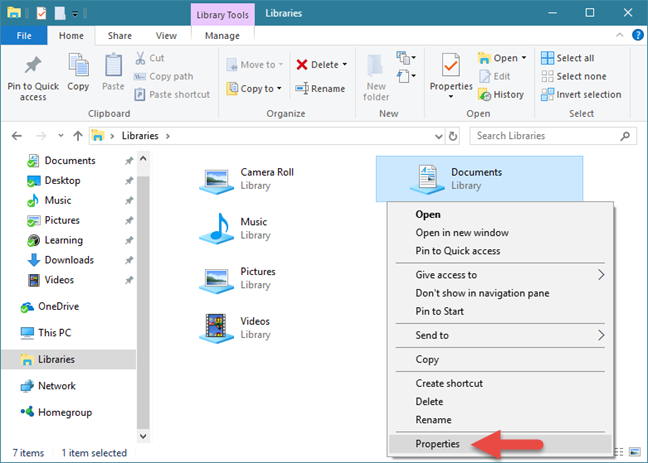Viewport: 648px width, 463px height.
Task: Click the Open button in the ribbon Open group
Action: pyautogui.click(x=498, y=58)
